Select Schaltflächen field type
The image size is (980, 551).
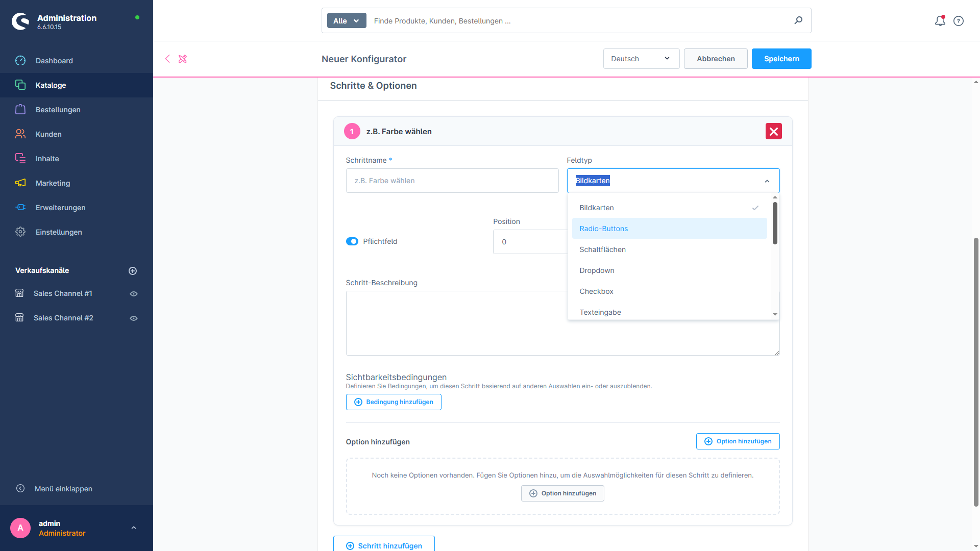tap(669, 249)
